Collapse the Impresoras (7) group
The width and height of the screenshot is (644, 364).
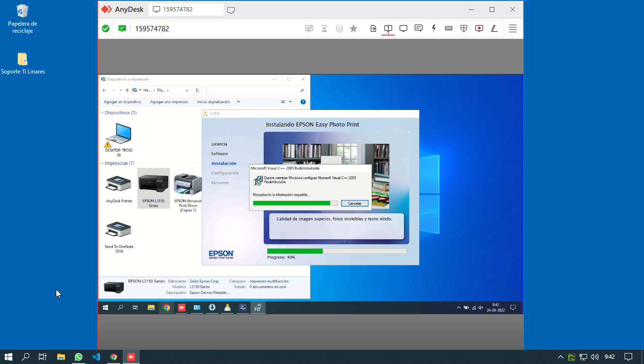tap(102, 164)
